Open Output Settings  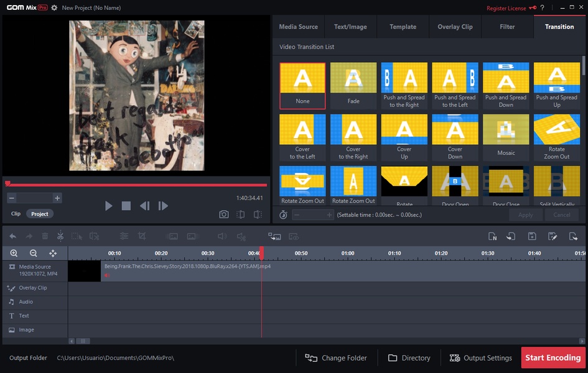[480, 358]
